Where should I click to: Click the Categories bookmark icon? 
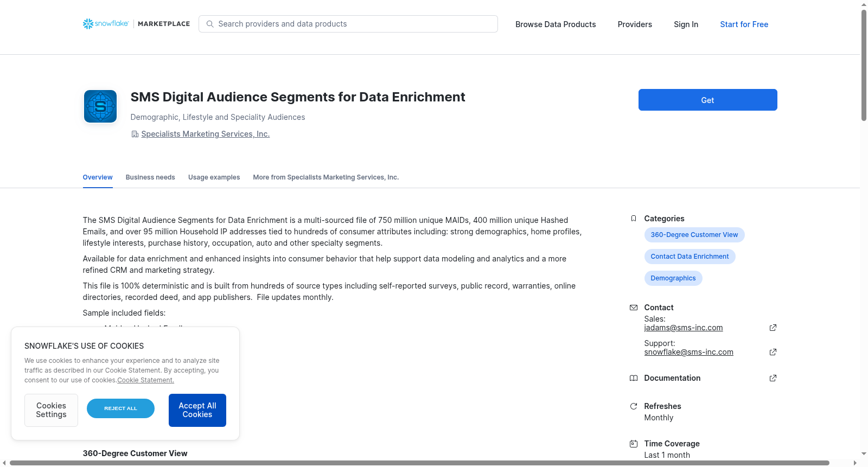[634, 219]
